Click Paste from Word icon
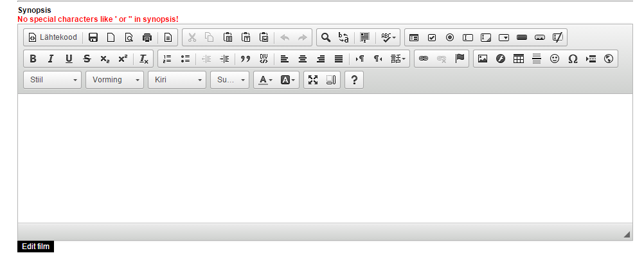This screenshot has width=644, height=262. point(264,37)
